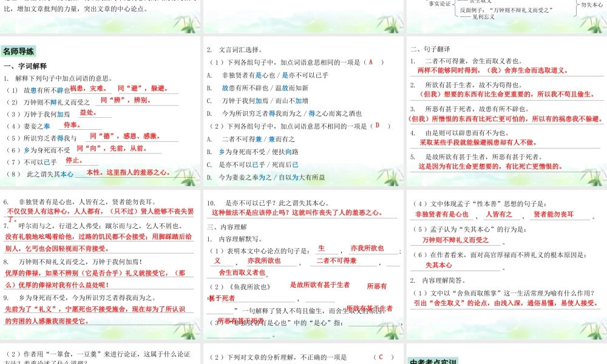Click item (8) 此之谓失其本心

coord(39,174)
